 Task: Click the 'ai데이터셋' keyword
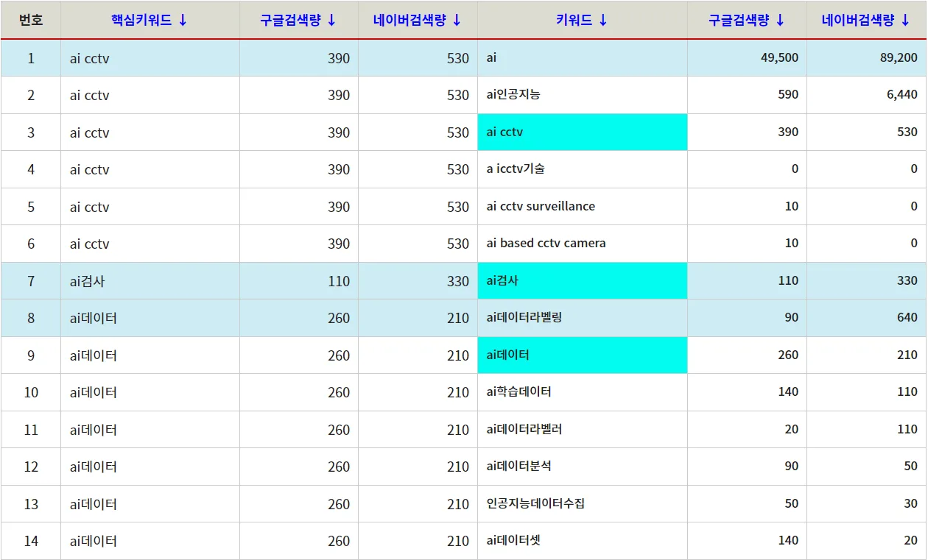513,541
